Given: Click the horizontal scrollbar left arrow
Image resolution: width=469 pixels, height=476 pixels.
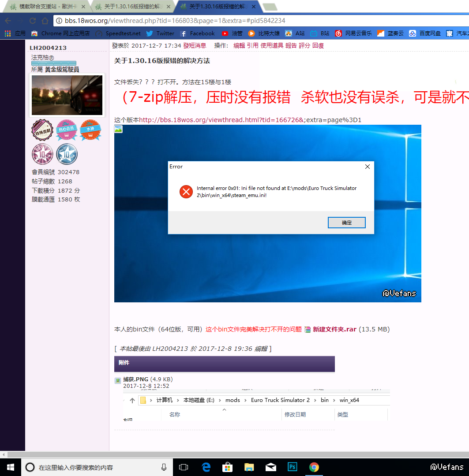Looking at the screenshot, I should click(4, 454).
